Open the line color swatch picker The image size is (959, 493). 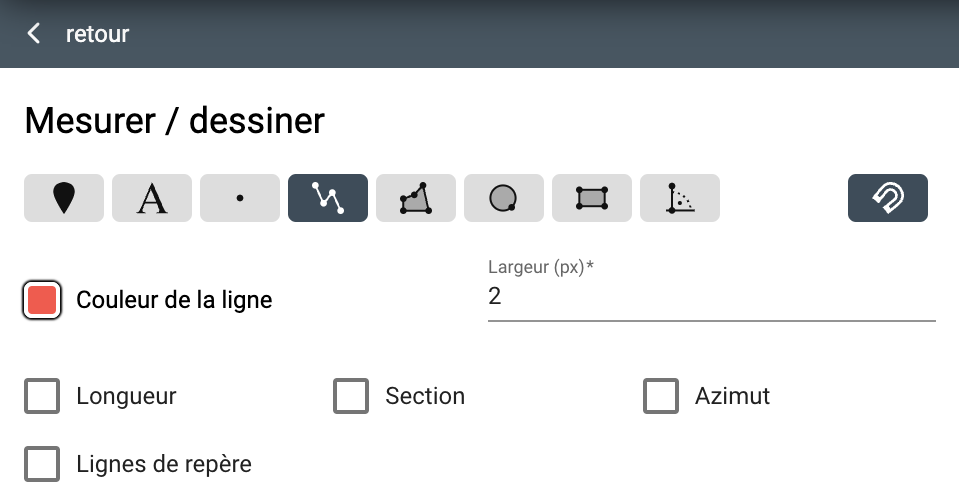click(x=42, y=300)
